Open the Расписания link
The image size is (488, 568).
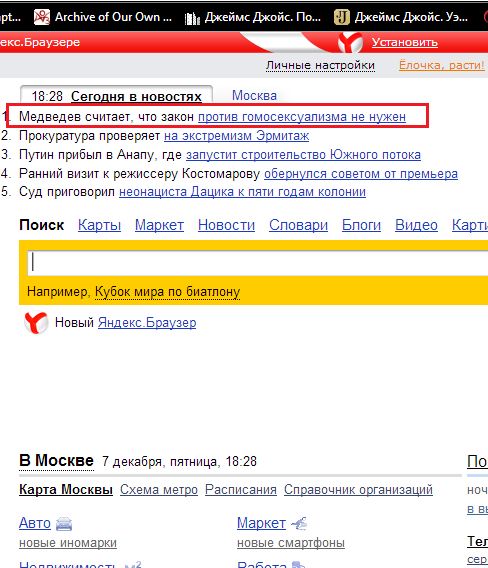point(241,490)
